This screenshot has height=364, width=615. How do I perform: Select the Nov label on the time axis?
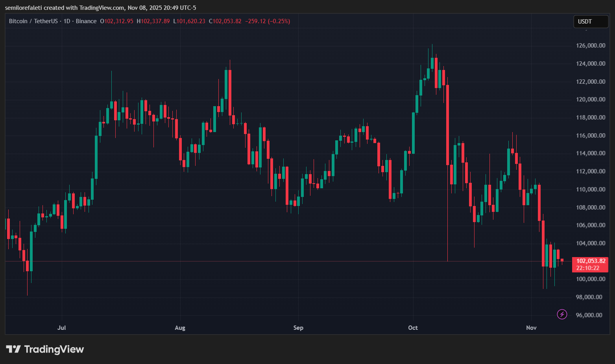coord(531,327)
